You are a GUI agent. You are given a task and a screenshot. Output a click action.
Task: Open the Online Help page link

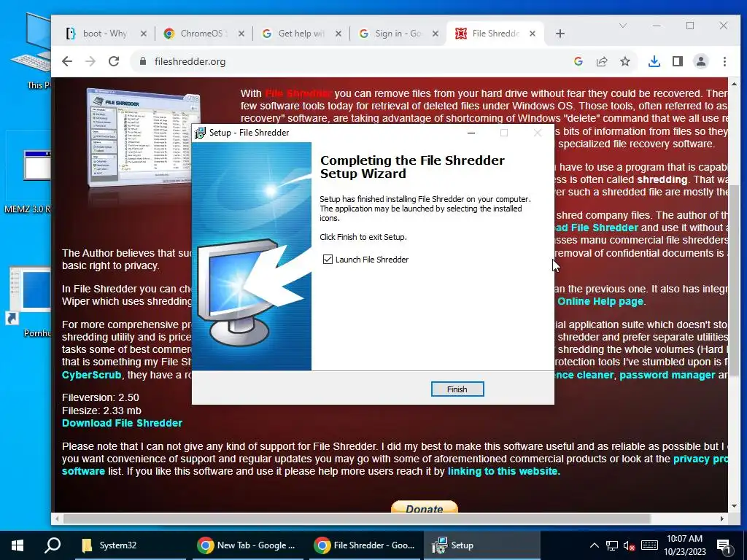tap(600, 301)
